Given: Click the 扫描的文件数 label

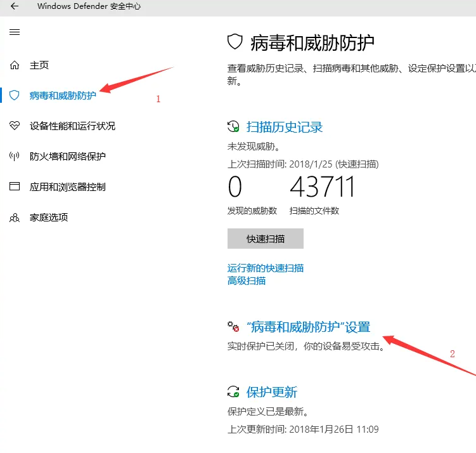Looking at the screenshot, I should (314, 211).
